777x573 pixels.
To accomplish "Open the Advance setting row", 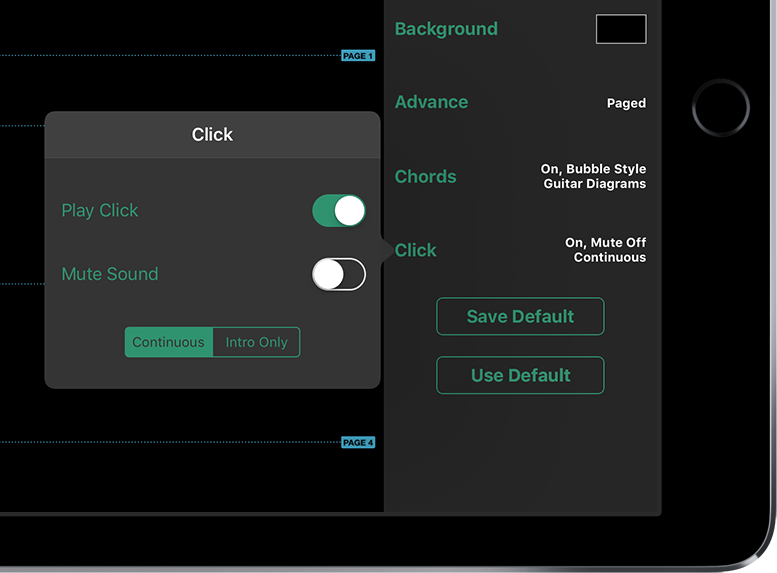I will click(521, 103).
